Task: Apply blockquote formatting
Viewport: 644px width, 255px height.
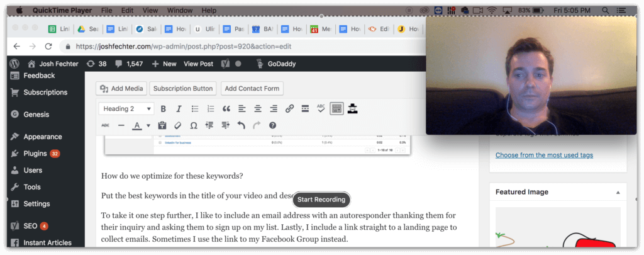Action: [226, 109]
